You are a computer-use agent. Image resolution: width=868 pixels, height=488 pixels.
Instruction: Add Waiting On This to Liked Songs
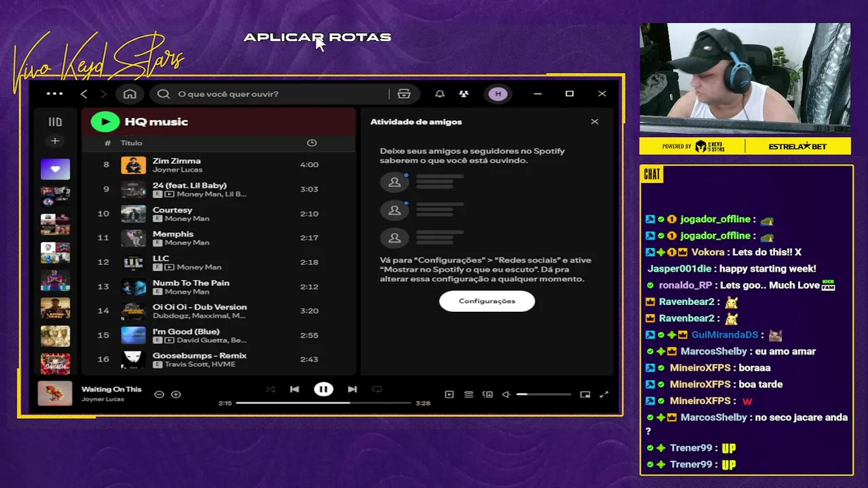point(176,394)
